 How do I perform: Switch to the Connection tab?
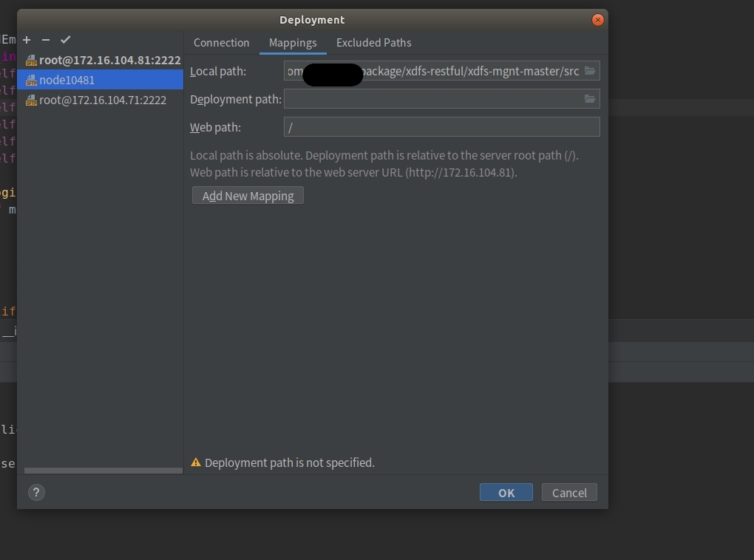221,43
